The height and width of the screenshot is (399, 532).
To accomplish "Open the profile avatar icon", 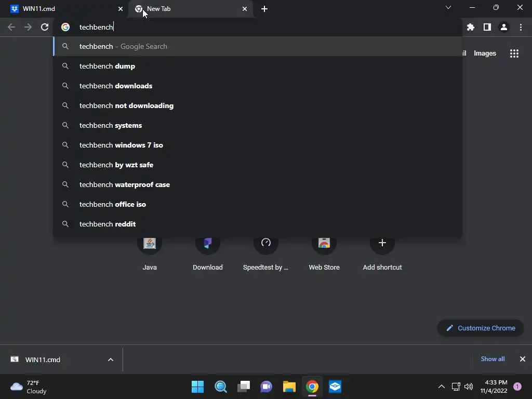I will (x=504, y=27).
